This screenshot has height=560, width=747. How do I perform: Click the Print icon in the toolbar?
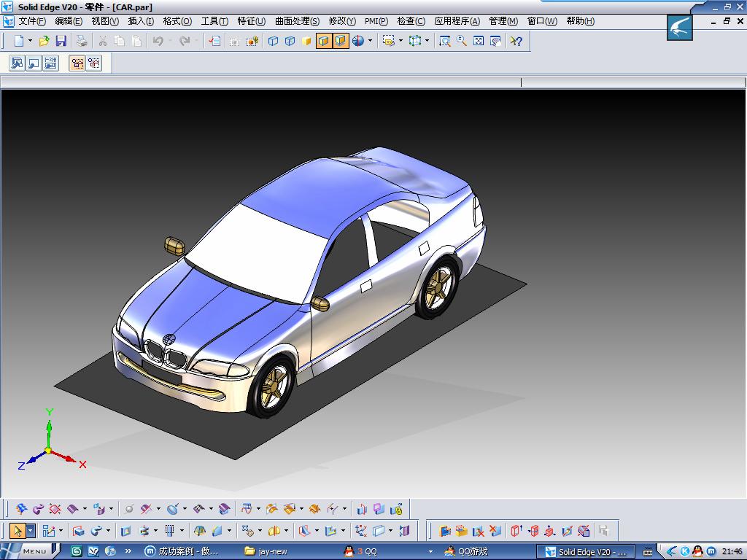tap(82, 42)
